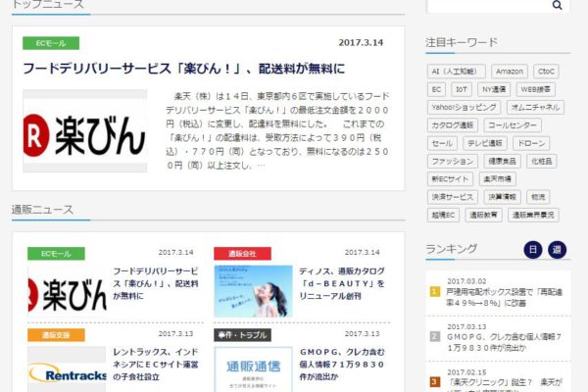Select the 化粧品 keyword tag
This screenshot has height=392, width=588.
542,162
